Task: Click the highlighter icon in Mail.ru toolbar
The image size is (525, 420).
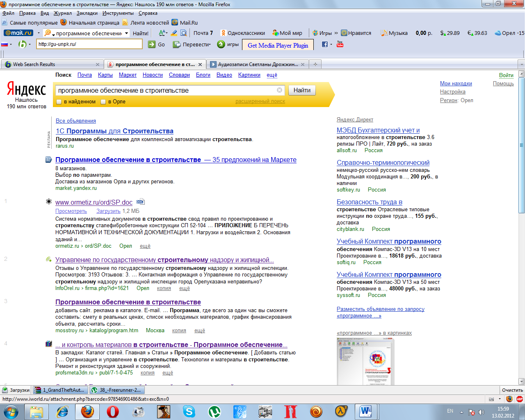Action: (x=174, y=33)
